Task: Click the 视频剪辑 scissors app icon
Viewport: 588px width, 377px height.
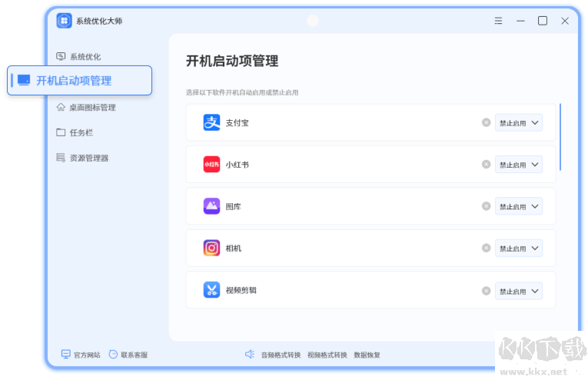Action: pyautogui.click(x=211, y=290)
